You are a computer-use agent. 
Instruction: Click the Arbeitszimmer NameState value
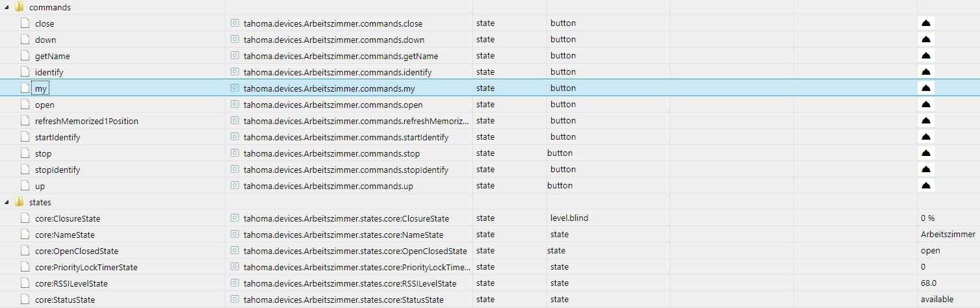(x=948, y=234)
